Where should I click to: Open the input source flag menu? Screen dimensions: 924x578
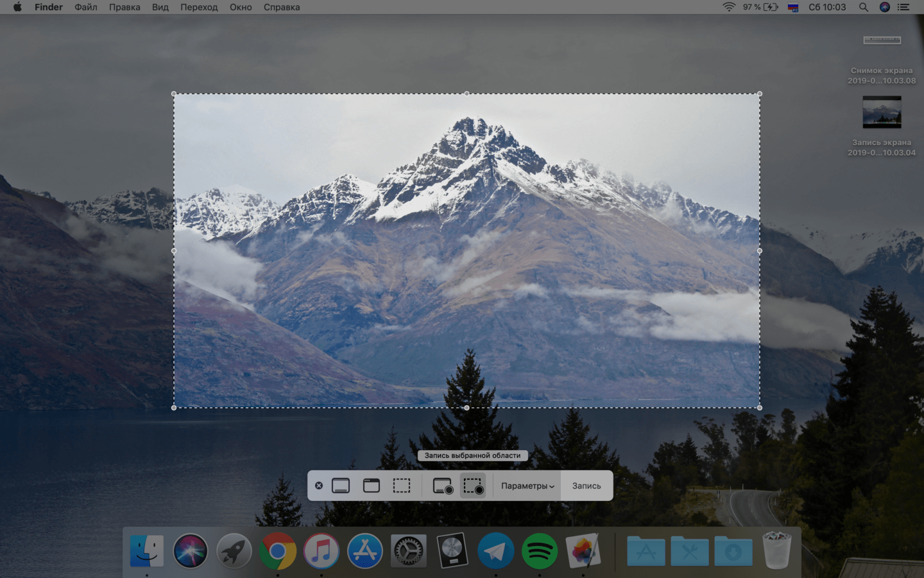[793, 7]
